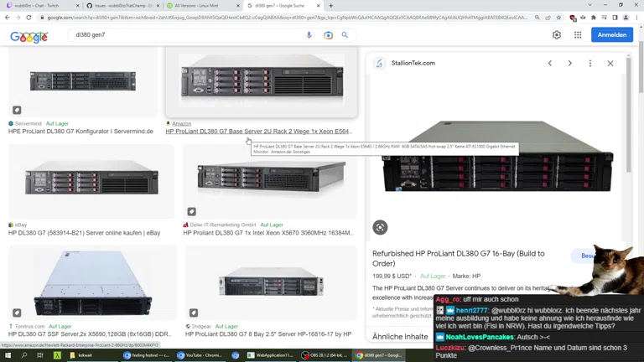Open three-dot options menu in preview panel
This screenshot has height=362, width=644.
tap(590, 63)
